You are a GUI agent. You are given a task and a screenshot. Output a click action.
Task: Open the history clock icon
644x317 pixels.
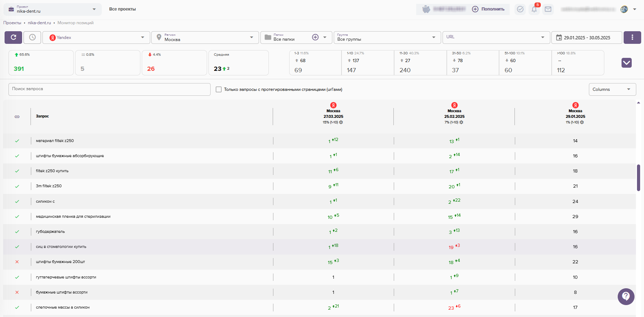pyautogui.click(x=32, y=38)
